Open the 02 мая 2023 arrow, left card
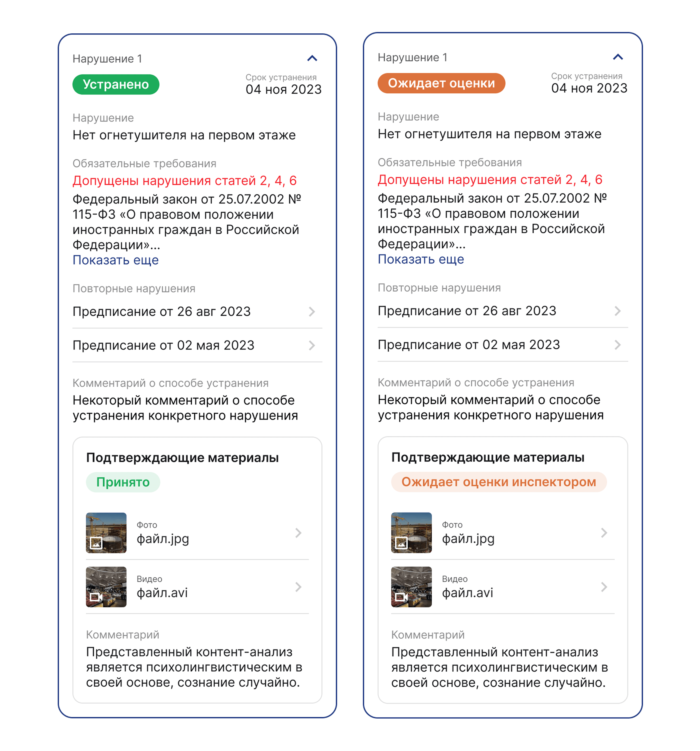 point(311,345)
